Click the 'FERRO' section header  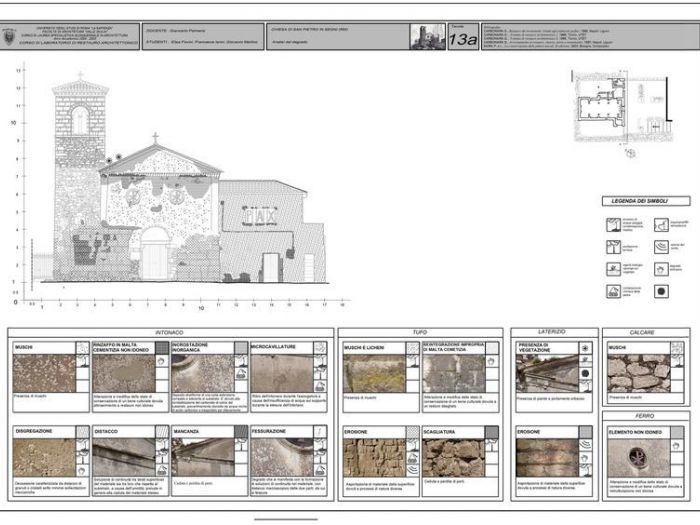click(646, 416)
